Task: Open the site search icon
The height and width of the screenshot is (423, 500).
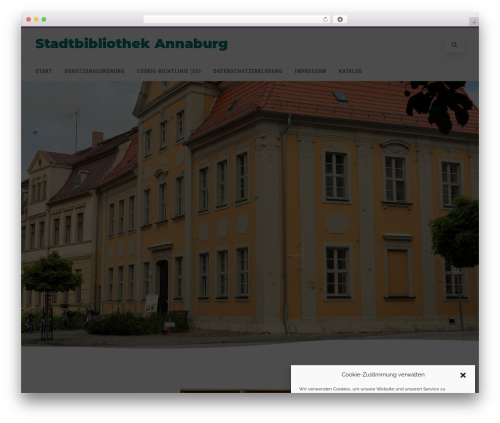Action: 454,45
